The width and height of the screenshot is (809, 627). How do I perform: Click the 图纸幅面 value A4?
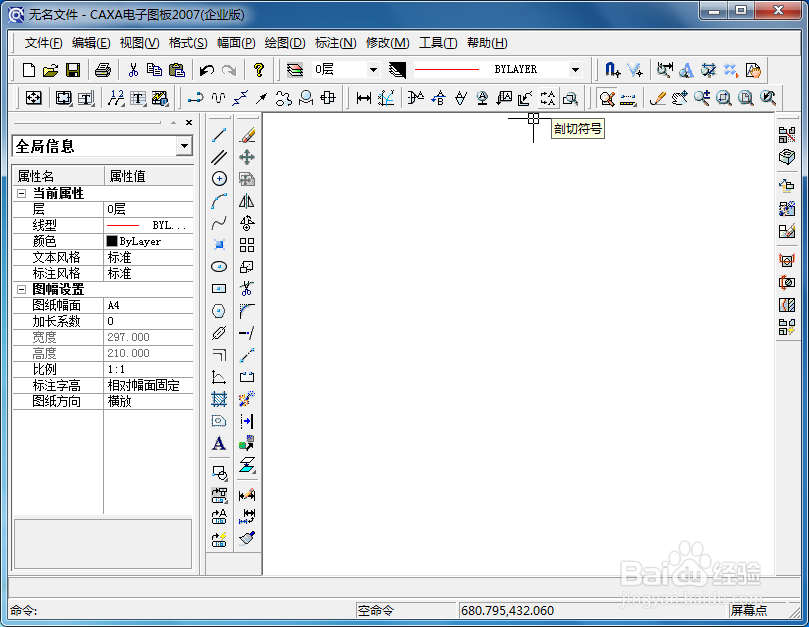click(149, 306)
